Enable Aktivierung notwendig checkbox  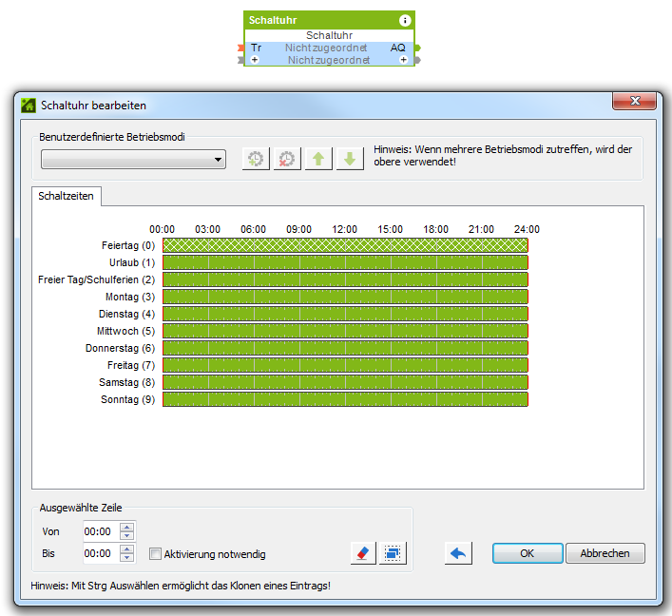[155, 554]
